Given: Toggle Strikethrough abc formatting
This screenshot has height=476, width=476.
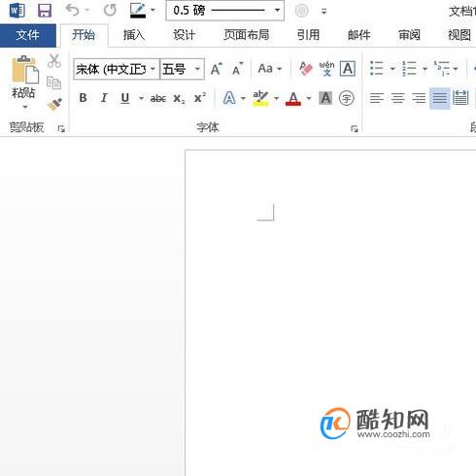Looking at the screenshot, I should point(158,98).
